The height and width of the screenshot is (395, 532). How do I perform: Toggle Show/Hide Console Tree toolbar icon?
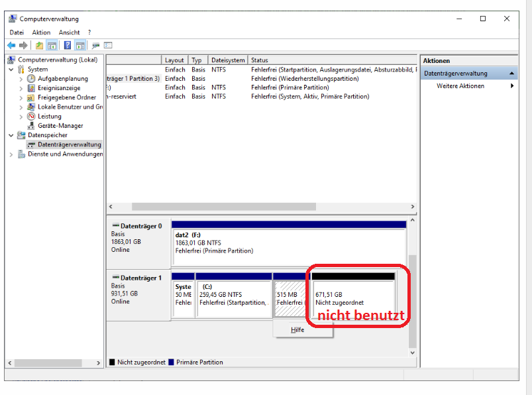pos(52,45)
